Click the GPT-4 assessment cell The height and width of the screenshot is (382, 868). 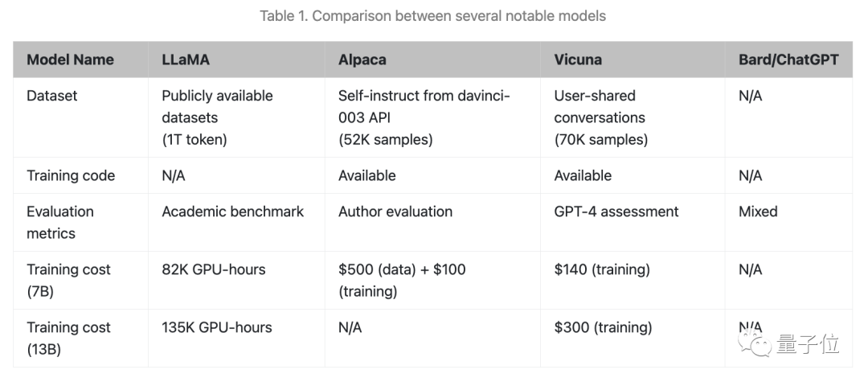(x=616, y=212)
